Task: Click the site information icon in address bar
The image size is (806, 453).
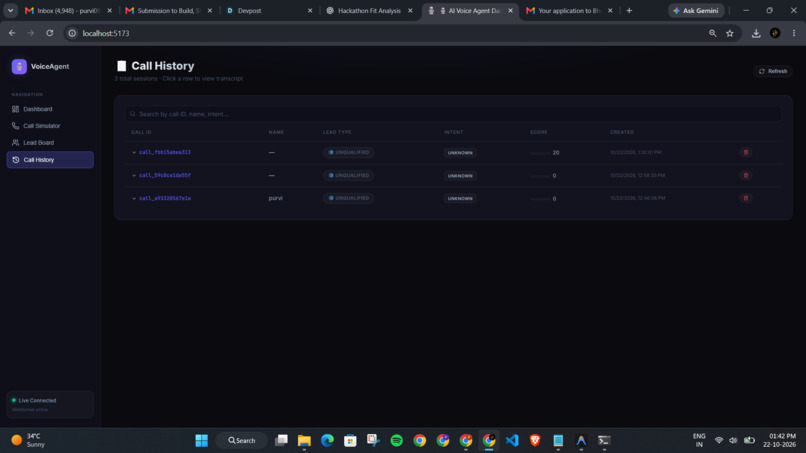Action: 72,33
